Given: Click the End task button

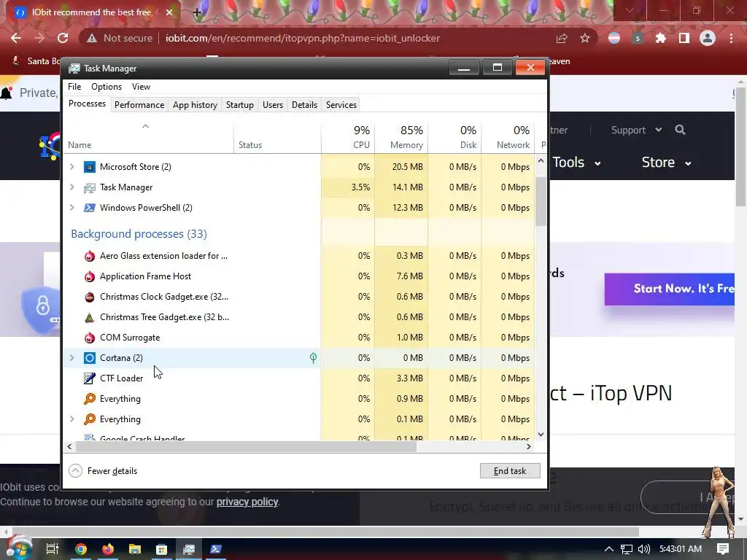Looking at the screenshot, I should point(510,471).
